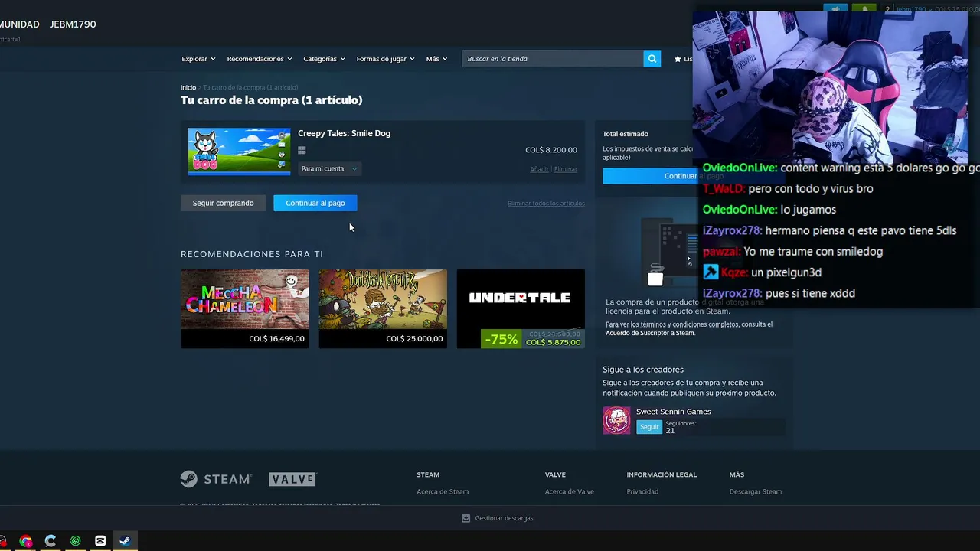Viewport: 980px width, 551px height.
Task: Open Creepy Tales: Smile Dog title link
Action: point(344,133)
